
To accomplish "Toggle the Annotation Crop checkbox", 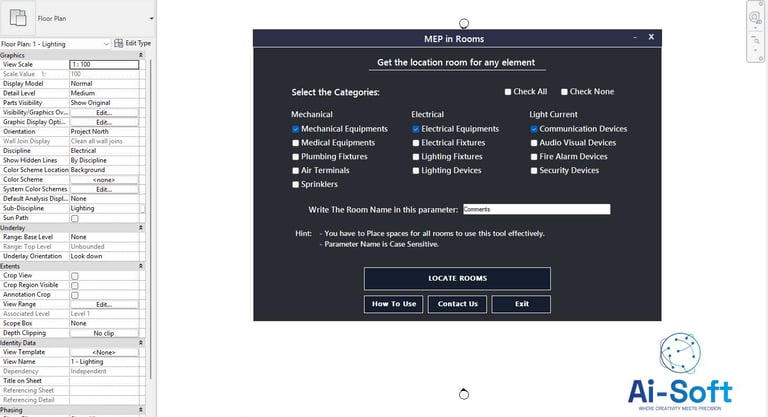I will point(75,295).
